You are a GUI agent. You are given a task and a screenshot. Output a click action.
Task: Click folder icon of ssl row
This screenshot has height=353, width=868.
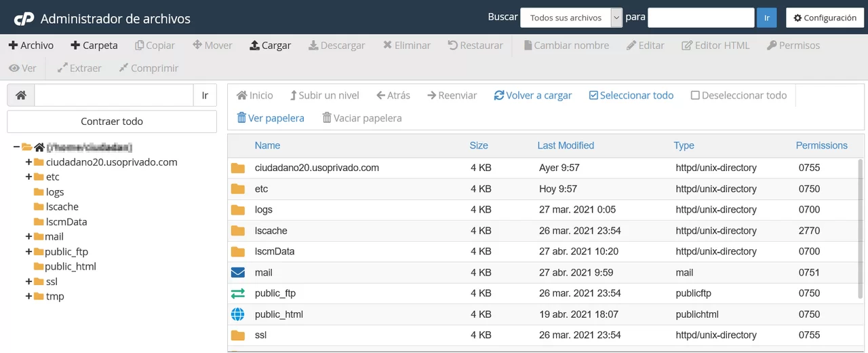click(237, 335)
